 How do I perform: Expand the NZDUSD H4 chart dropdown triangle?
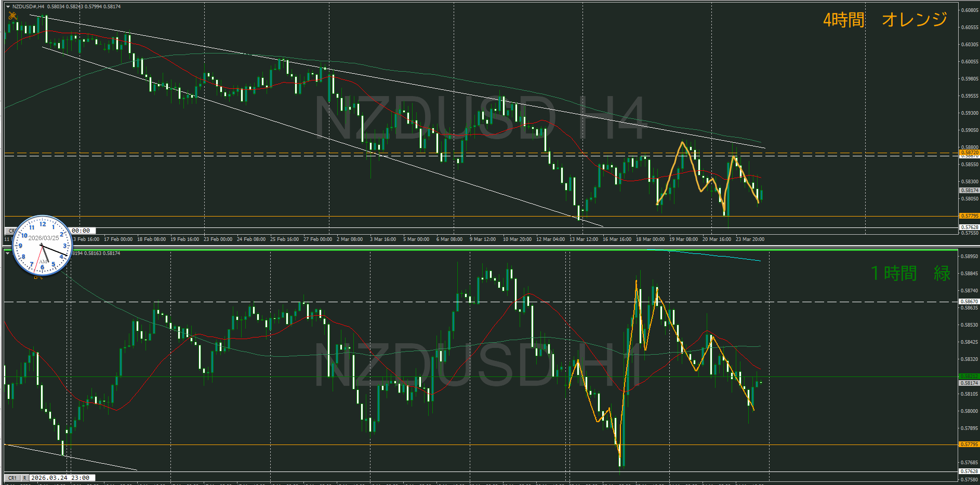tap(8, 7)
